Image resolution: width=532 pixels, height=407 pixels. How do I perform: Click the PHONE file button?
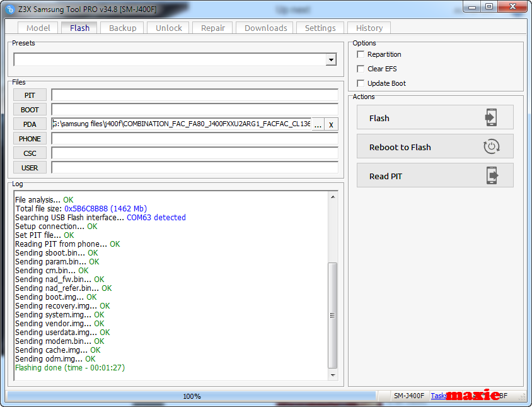click(30, 139)
